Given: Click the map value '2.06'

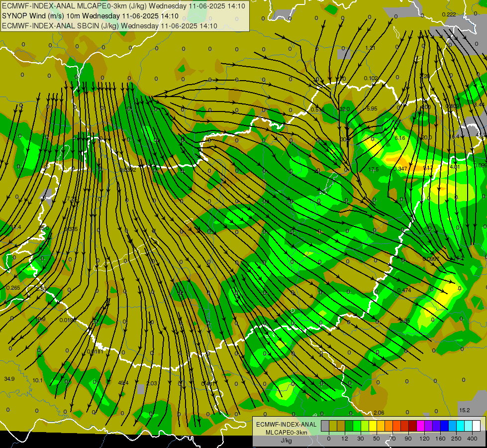Looking at the screenshot, I should coord(379,413).
